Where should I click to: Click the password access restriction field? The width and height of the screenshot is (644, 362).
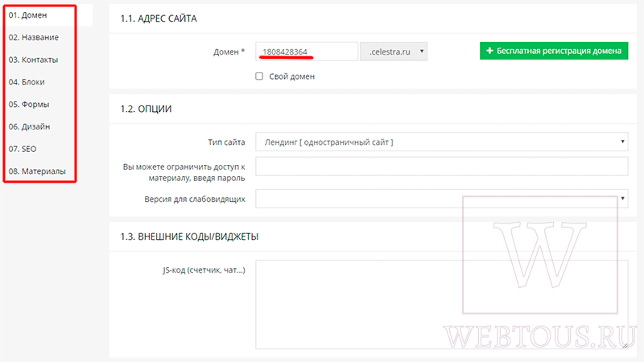coord(441,167)
